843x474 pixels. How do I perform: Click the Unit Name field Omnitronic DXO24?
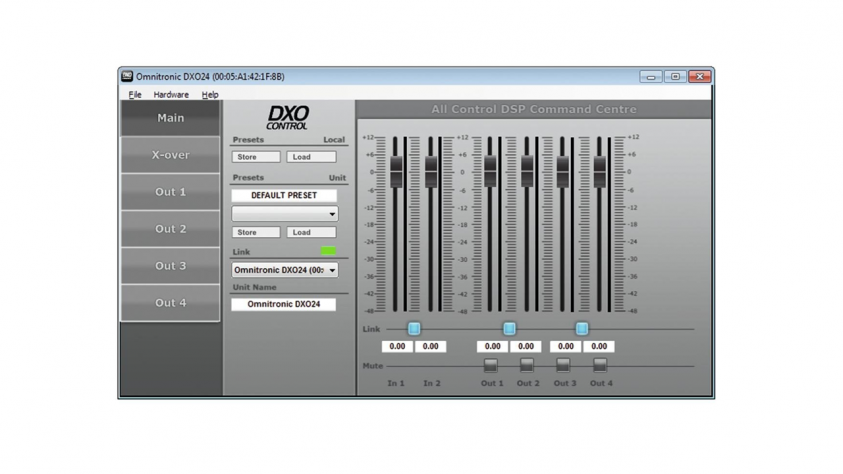point(283,304)
